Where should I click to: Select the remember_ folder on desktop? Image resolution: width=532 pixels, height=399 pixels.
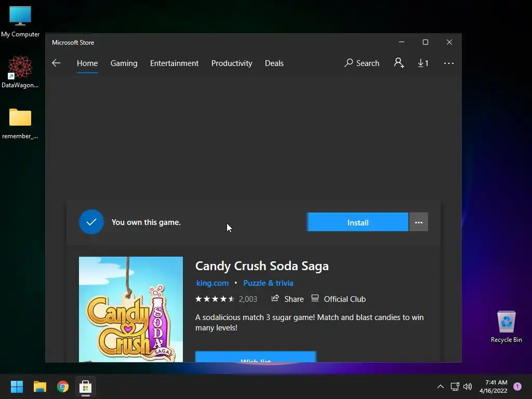[x=20, y=124]
